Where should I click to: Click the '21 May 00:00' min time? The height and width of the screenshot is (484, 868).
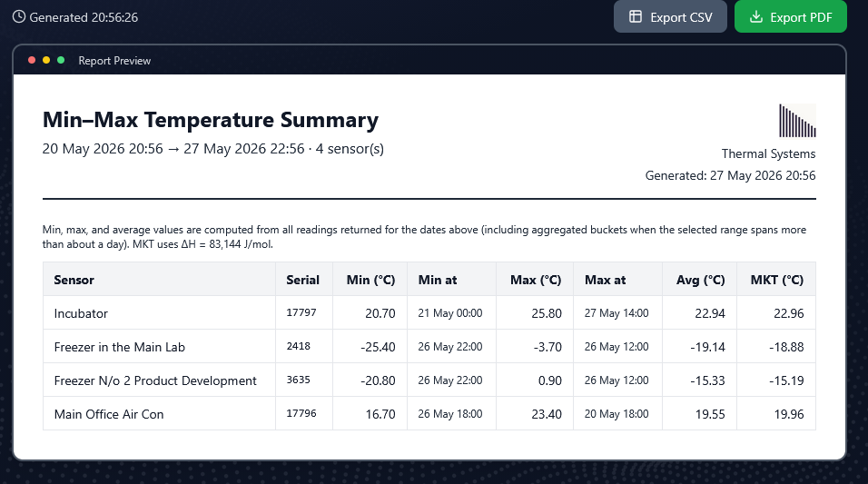pos(450,313)
